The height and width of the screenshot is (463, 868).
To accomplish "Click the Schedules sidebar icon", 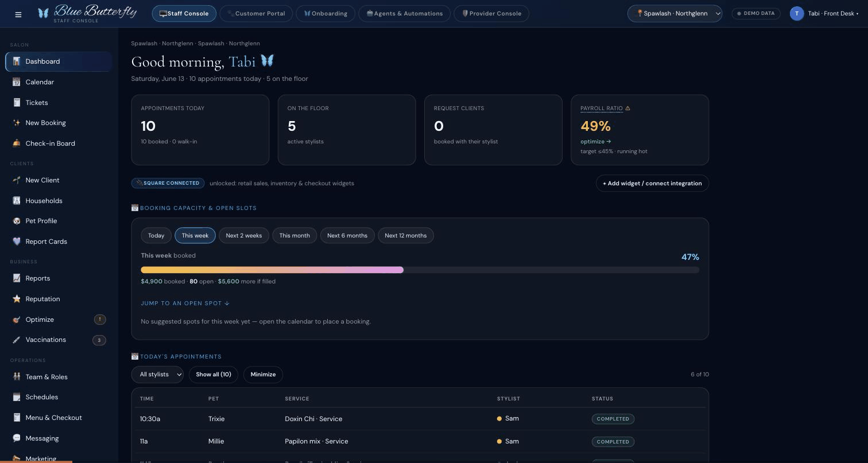I will pyautogui.click(x=17, y=397).
